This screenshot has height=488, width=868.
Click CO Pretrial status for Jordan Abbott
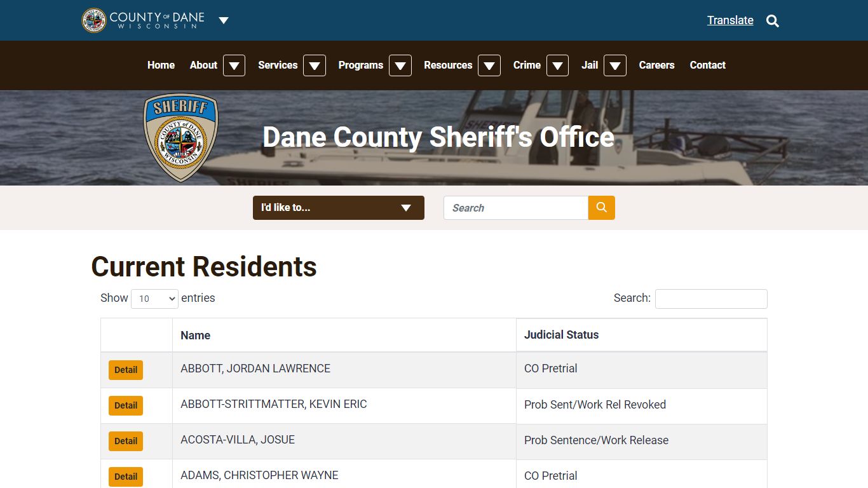(551, 369)
